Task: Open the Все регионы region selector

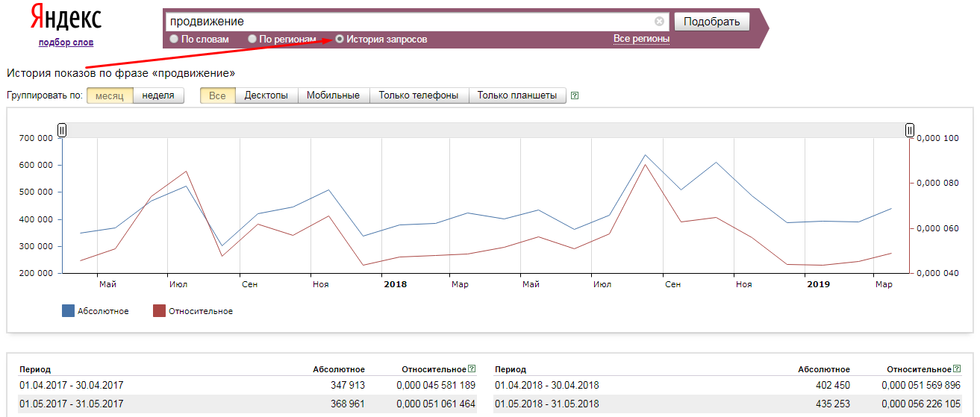Action: (641, 39)
